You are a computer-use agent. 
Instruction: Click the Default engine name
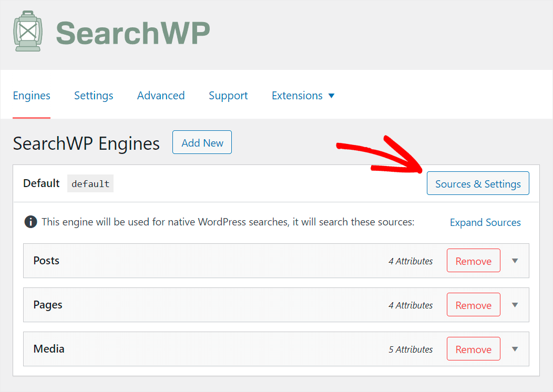click(41, 183)
